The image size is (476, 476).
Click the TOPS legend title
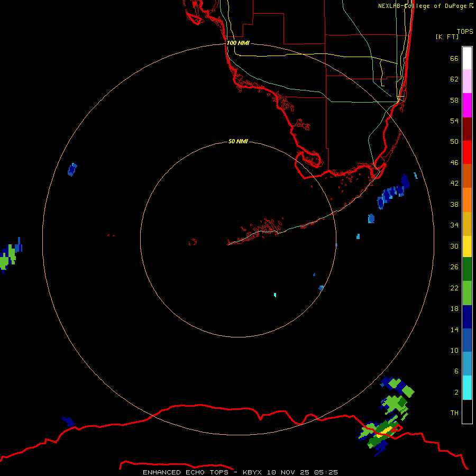tap(465, 32)
